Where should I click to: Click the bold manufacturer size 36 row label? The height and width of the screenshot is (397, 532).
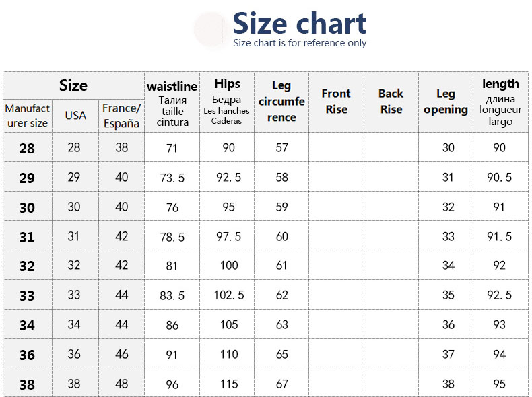tap(27, 355)
